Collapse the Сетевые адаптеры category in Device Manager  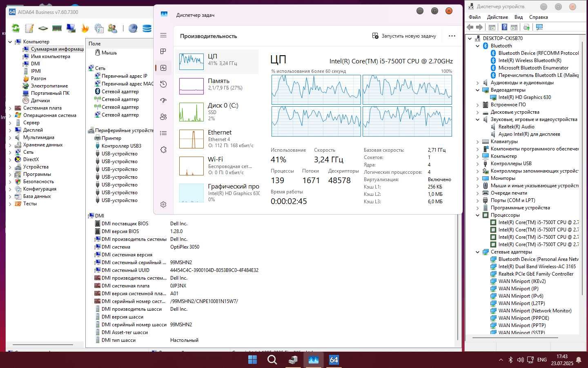[477, 252]
